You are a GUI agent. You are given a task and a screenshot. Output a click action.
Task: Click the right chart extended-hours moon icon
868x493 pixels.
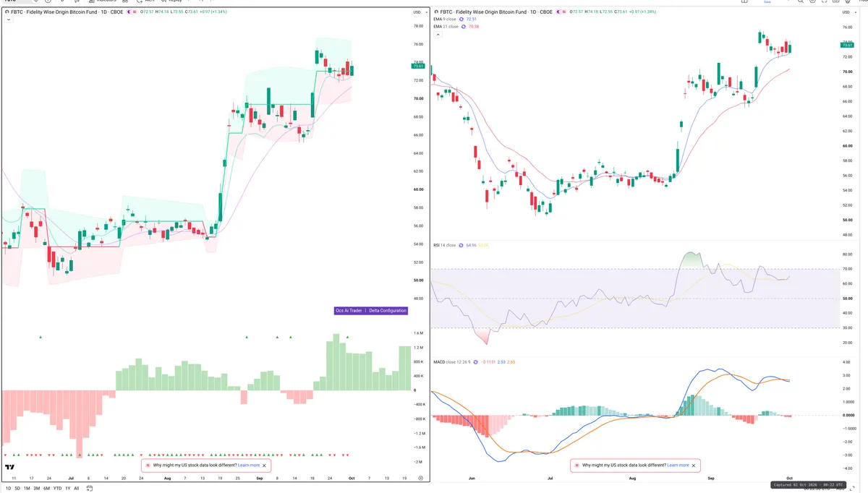click(x=559, y=12)
